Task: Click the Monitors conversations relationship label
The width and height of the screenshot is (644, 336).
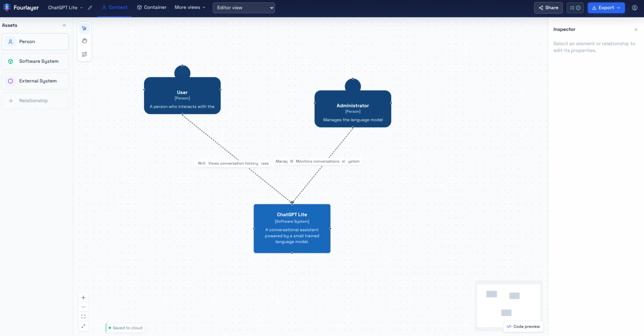Action: pos(317,161)
